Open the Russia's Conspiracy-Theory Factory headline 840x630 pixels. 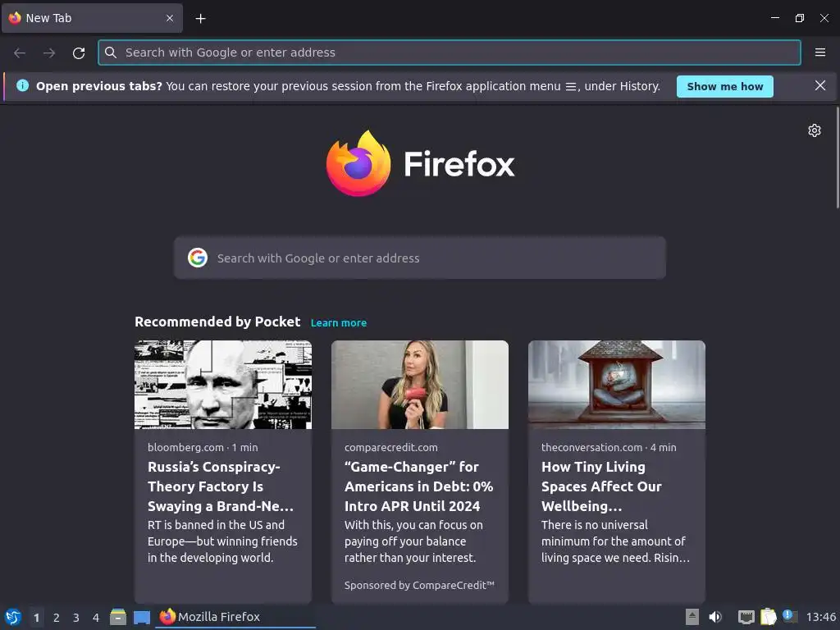pyautogui.click(x=221, y=486)
